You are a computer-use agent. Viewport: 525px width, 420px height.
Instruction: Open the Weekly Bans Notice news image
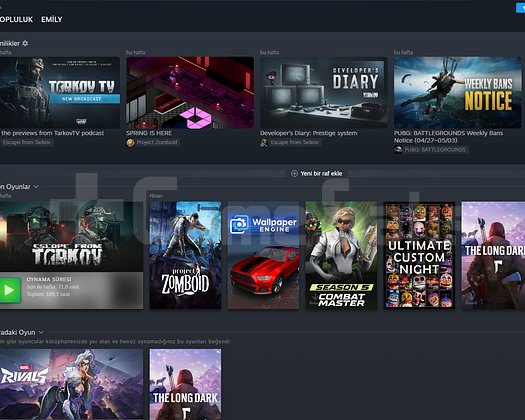click(457, 92)
